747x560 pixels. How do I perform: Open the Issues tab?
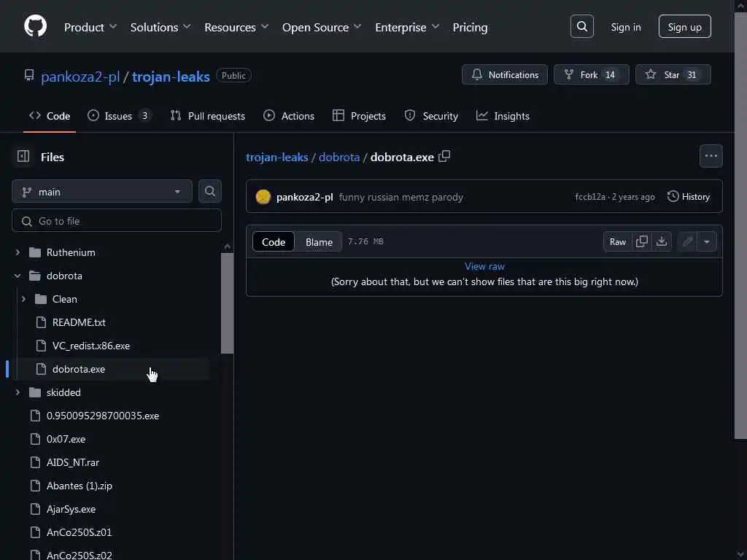tap(119, 116)
